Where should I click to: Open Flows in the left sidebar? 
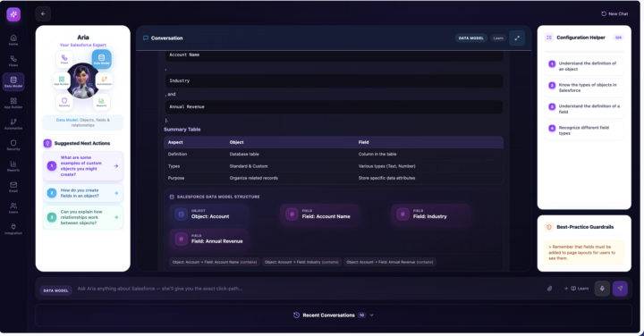pyautogui.click(x=13, y=61)
